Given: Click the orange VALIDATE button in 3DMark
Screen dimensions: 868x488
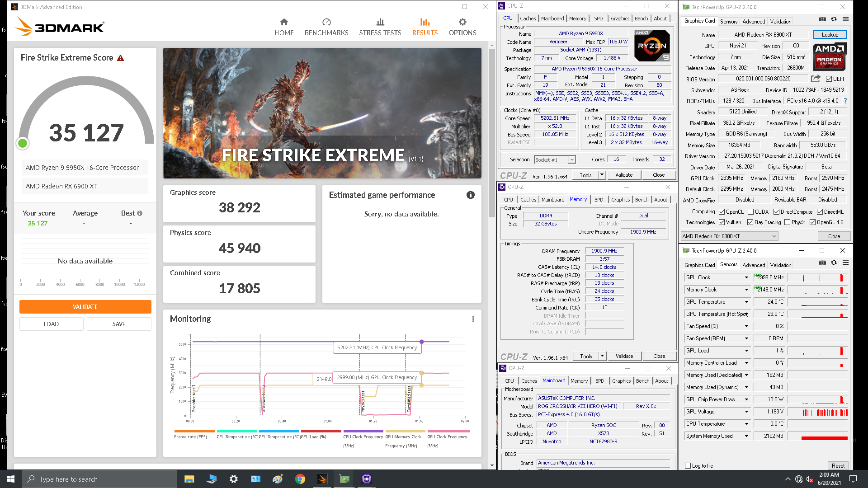Looking at the screenshot, I should point(85,307).
